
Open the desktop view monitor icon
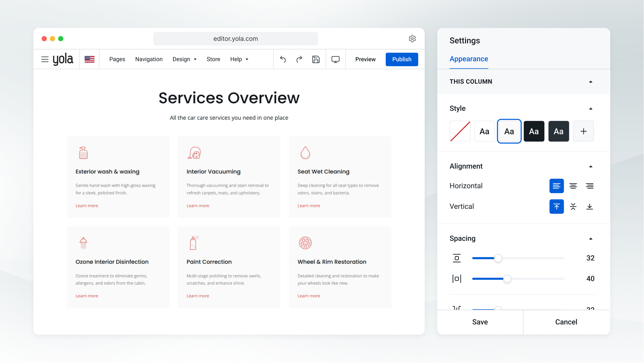(335, 59)
